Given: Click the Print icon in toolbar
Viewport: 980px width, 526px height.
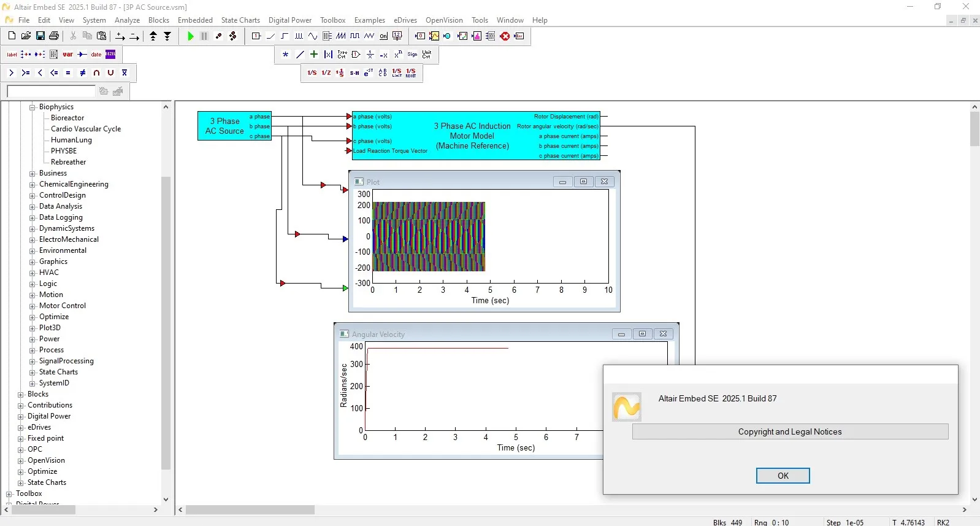Looking at the screenshot, I should tap(54, 36).
